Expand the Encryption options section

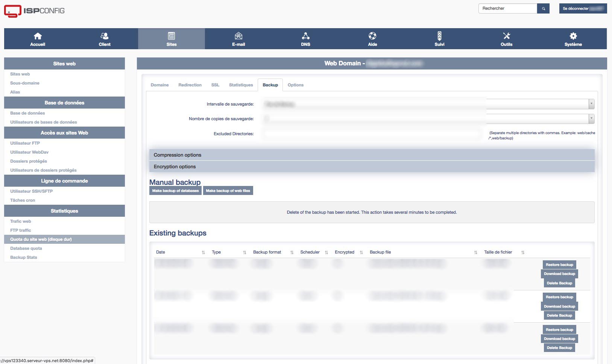372,166
